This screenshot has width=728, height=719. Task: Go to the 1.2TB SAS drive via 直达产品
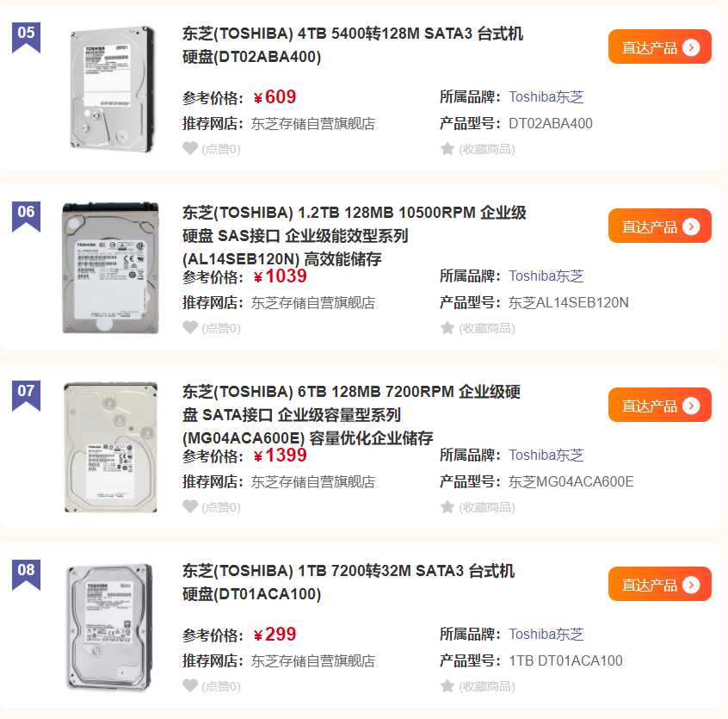(x=659, y=226)
